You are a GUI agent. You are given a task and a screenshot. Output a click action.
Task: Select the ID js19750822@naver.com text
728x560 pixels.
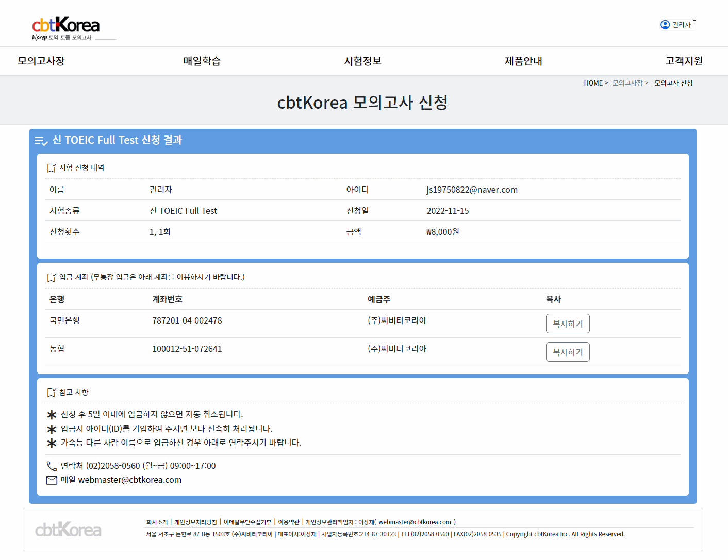point(472,190)
